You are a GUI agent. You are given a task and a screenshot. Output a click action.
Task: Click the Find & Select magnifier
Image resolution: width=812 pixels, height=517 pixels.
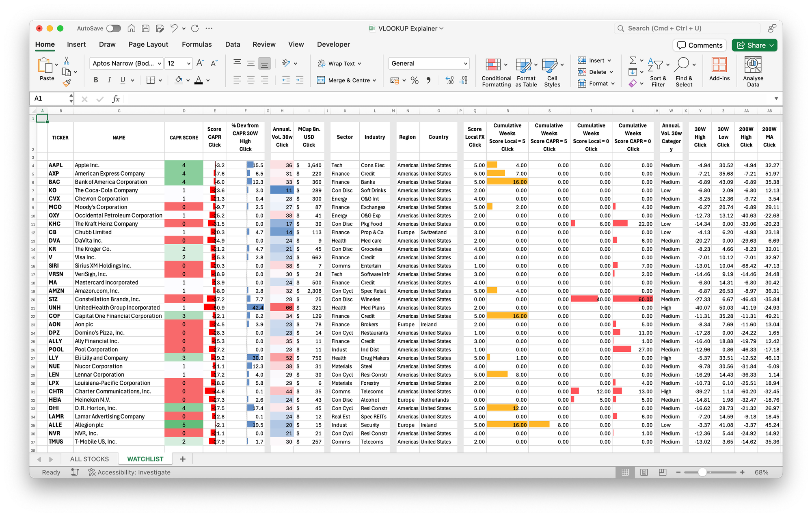682,65
